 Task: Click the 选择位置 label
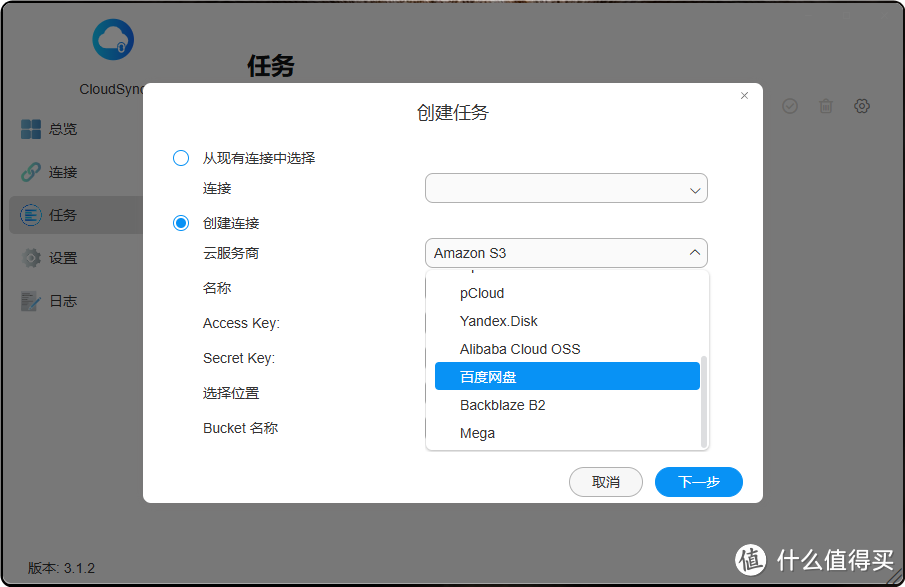pyautogui.click(x=231, y=393)
